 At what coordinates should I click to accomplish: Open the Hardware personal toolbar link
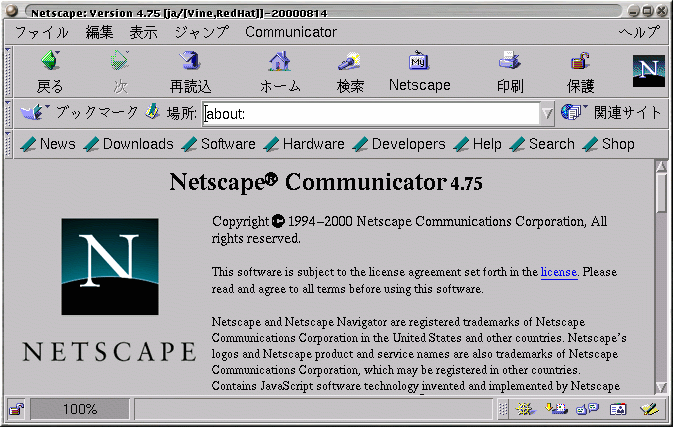point(304,144)
